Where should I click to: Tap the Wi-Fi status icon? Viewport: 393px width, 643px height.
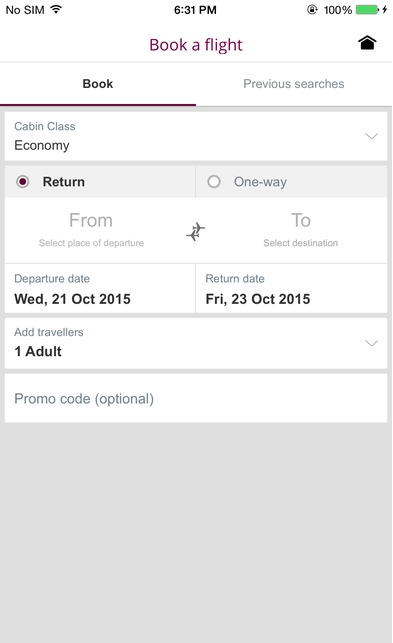point(56,9)
